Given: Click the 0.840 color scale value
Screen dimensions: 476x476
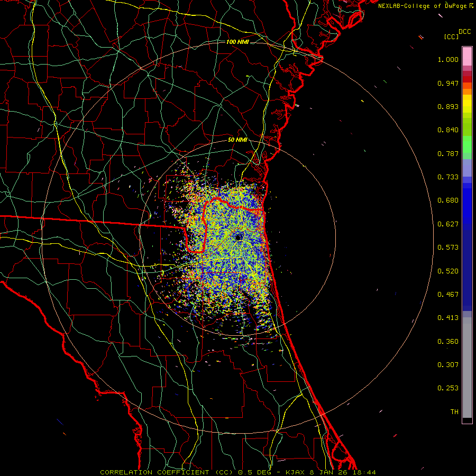Looking at the screenshot, I should point(448,130).
